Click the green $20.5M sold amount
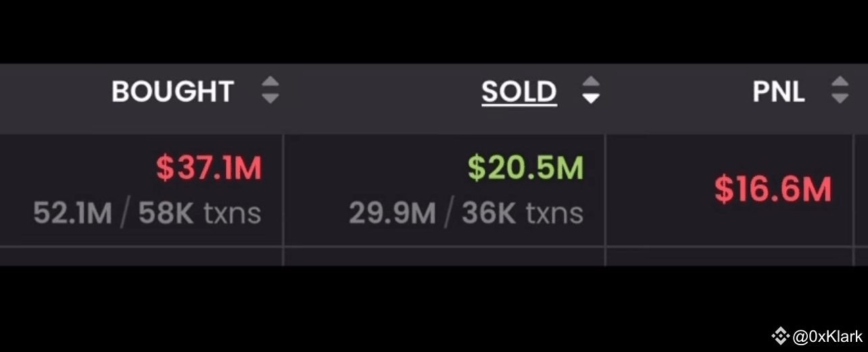868x352 pixels. (x=525, y=169)
